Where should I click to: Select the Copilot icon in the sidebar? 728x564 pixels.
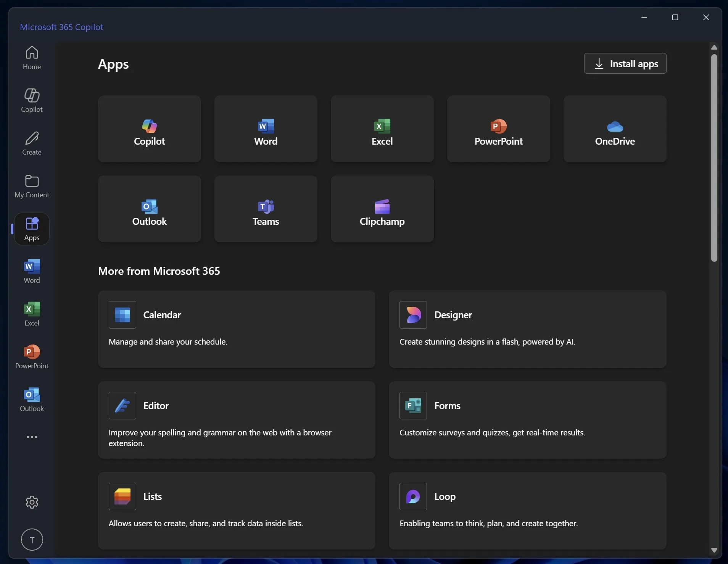32,100
